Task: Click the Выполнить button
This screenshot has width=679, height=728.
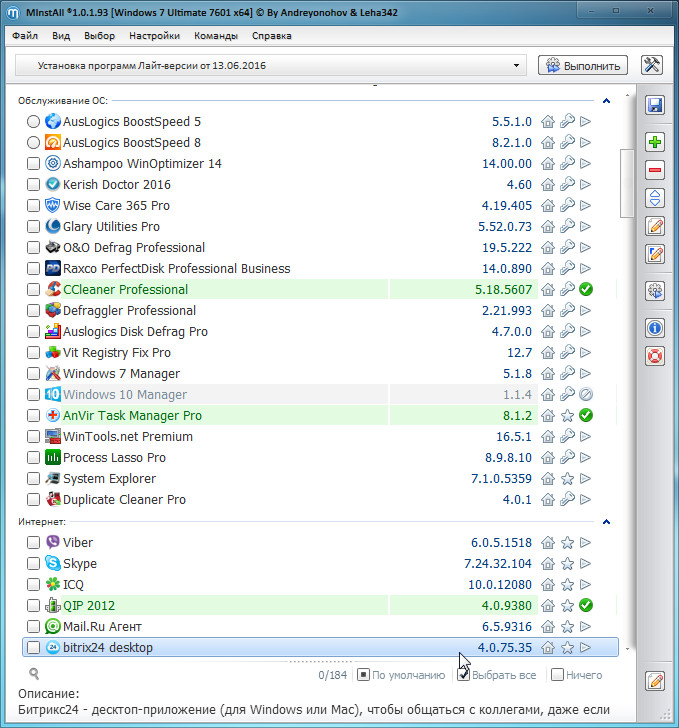Action: tap(583, 65)
